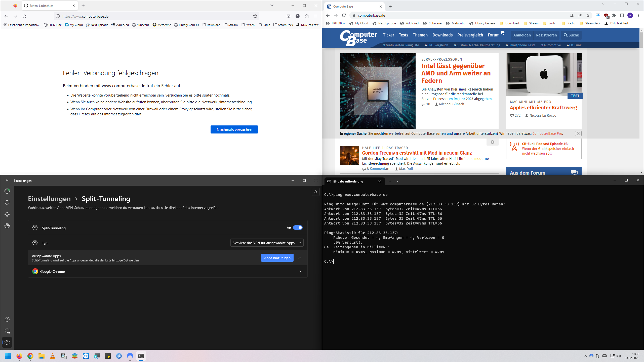Viewport: 644px width, 362px height.
Task: Click the Apps hinzufügen button
Action: point(277,258)
